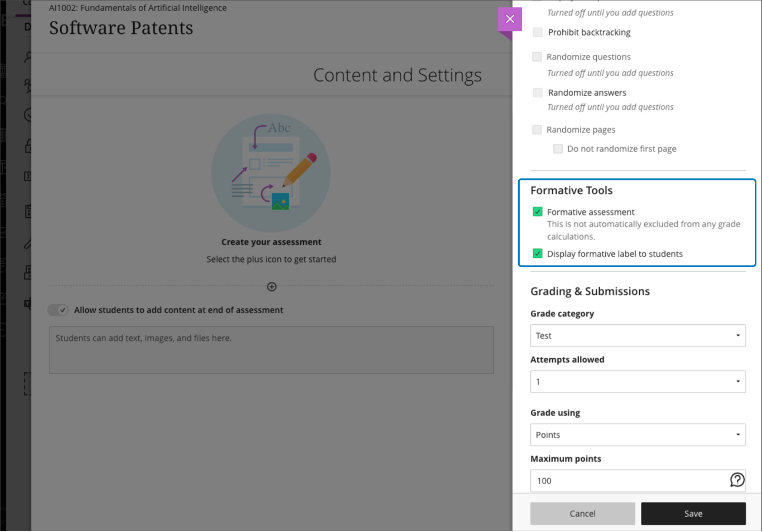The height and width of the screenshot is (532, 763).
Task: Expand the Attempts allowed dropdown
Action: tap(637, 382)
